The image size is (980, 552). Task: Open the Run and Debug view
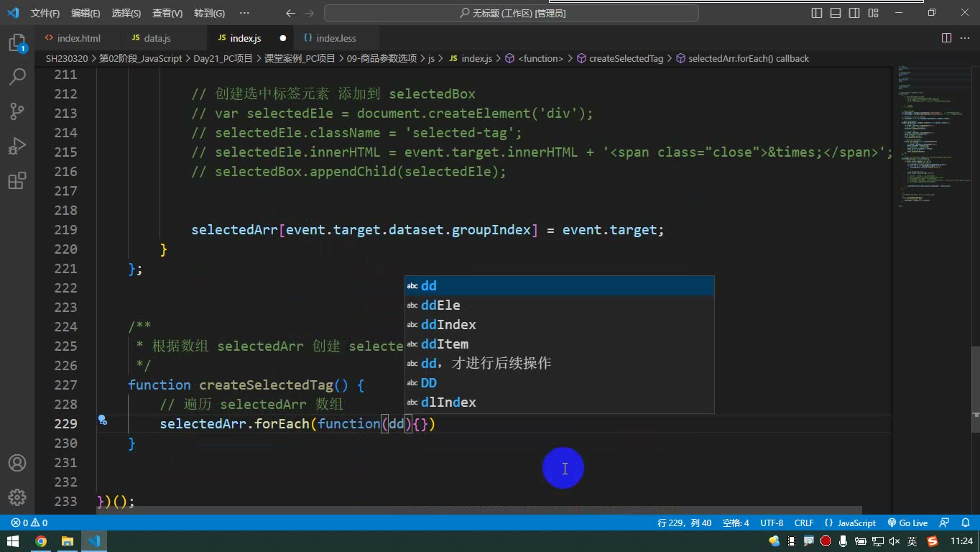(x=17, y=146)
